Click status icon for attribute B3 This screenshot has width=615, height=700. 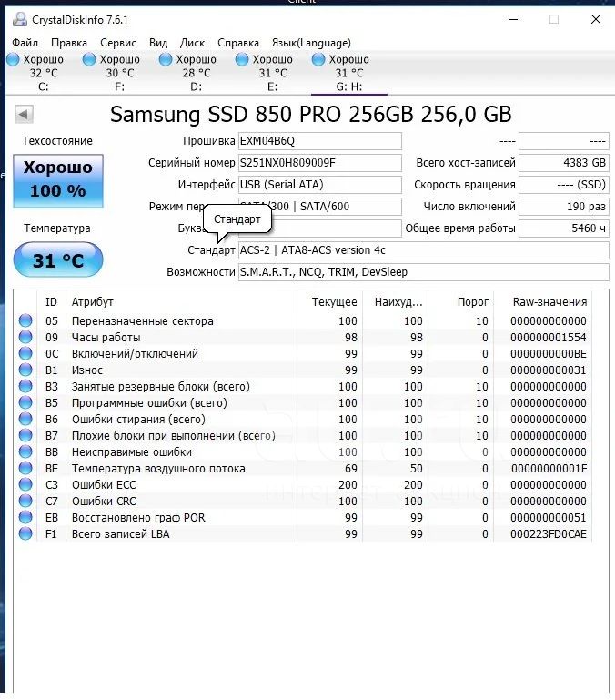pos(25,386)
